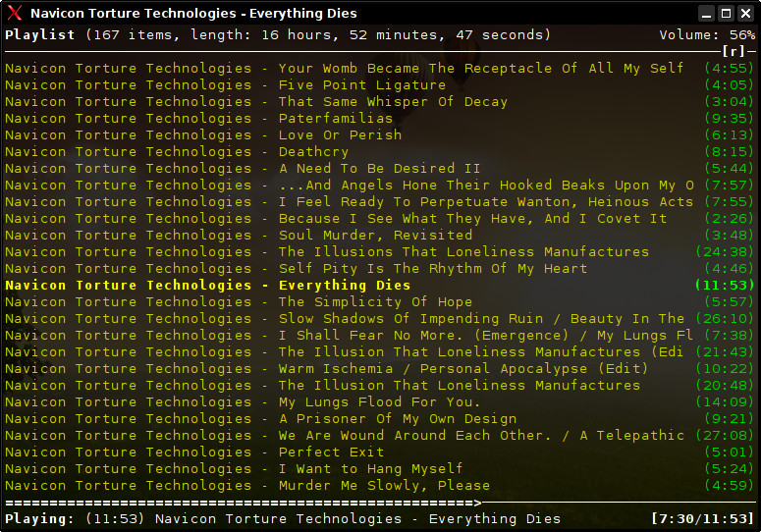The image size is (761, 532).
Task: Select the Playlist header label
Action: 40,34
